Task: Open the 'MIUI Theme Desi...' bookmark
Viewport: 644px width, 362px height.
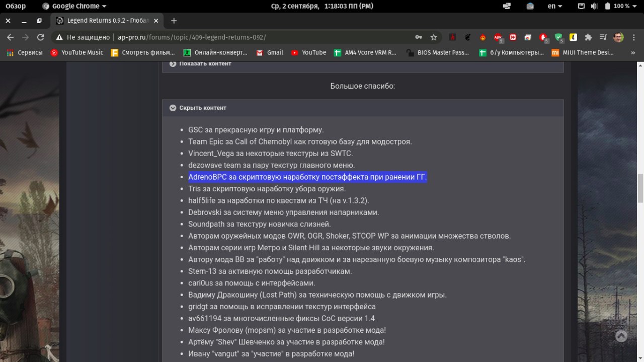Action: pos(583,52)
